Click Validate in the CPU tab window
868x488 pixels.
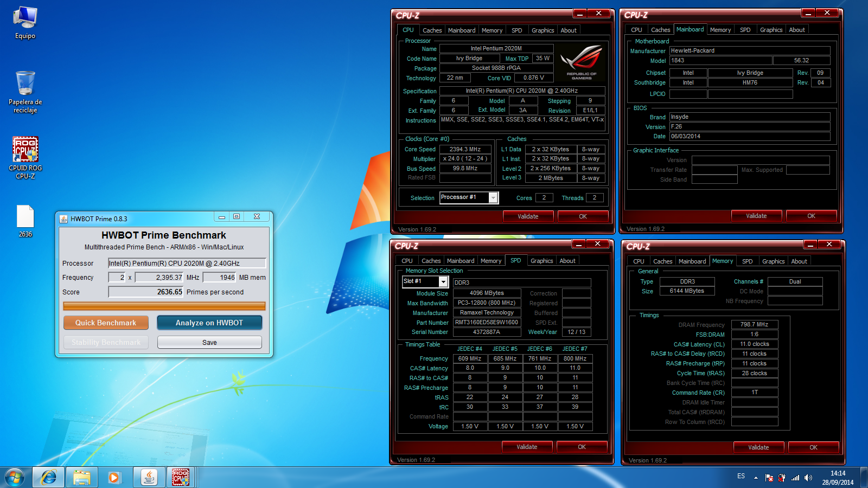pyautogui.click(x=528, y=216)
